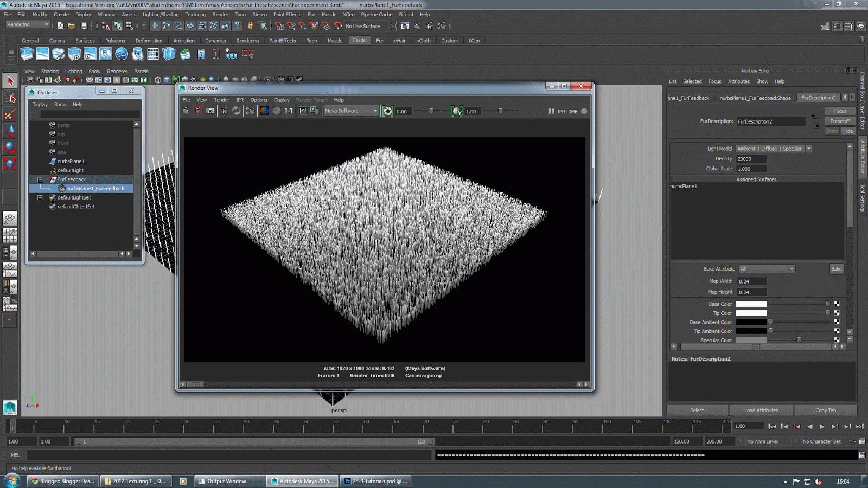Create an ocean using the Fluids shelf icon
The height and width of the screenshot is (488, 868).
tap(120, 54)
